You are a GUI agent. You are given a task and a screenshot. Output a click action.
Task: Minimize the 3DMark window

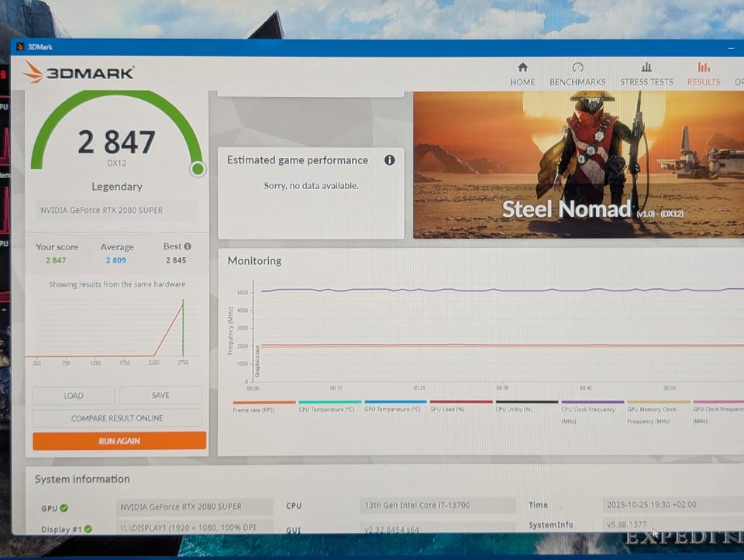(731, 48)
